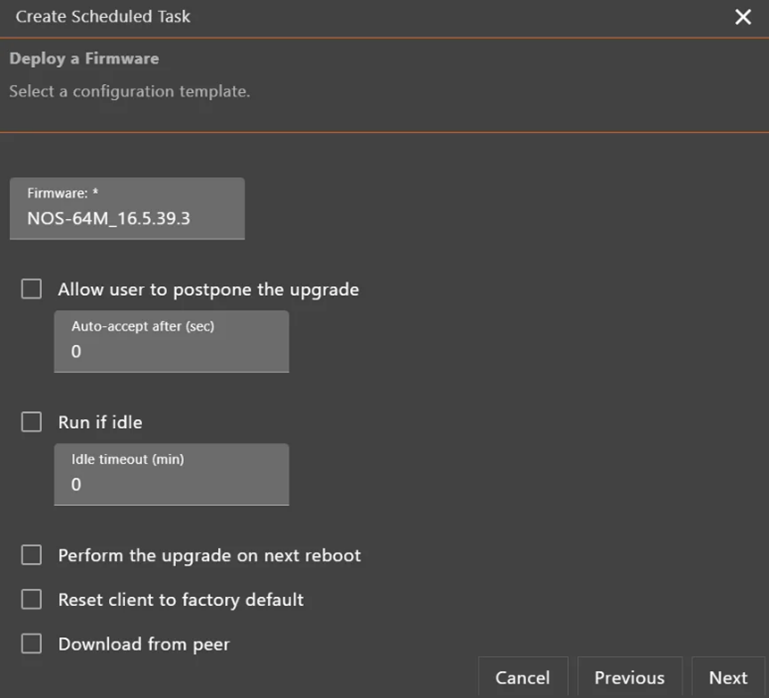Enable the Download from peer checkbox
The height and width of the screenshot is (698, 769).
(x=32, y=644)
